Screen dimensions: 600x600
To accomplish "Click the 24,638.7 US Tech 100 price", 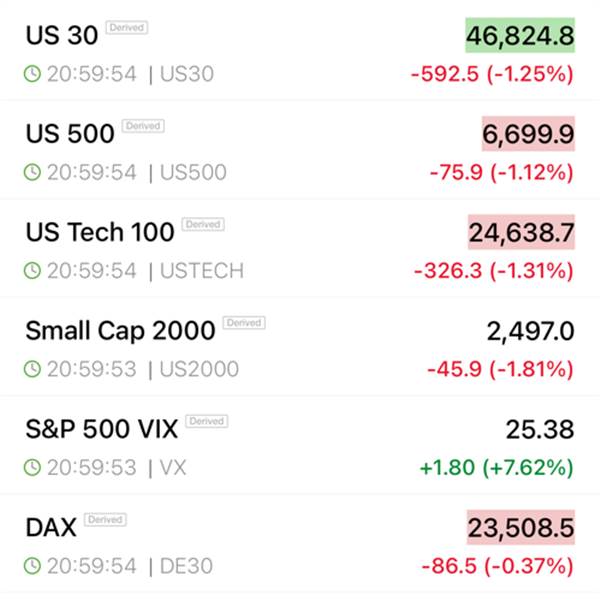I will coord(521,233).
